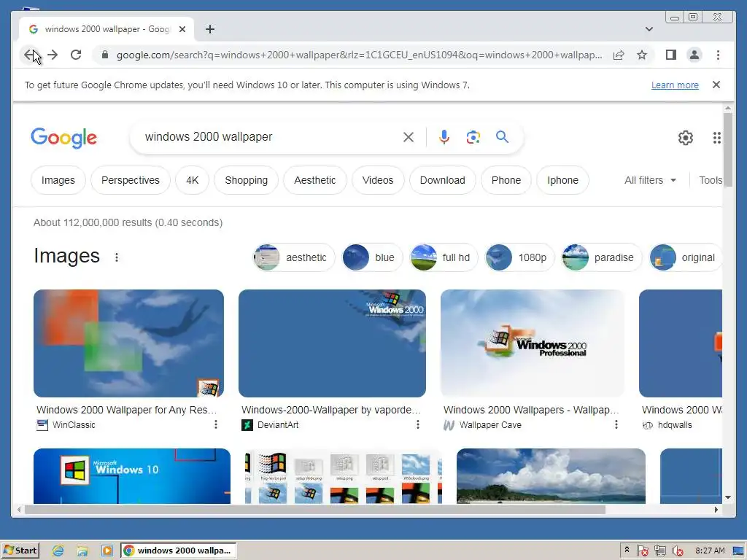Select the Download filter chip
The height and width of the screenshot is (560, 747).
pos(442,180)
